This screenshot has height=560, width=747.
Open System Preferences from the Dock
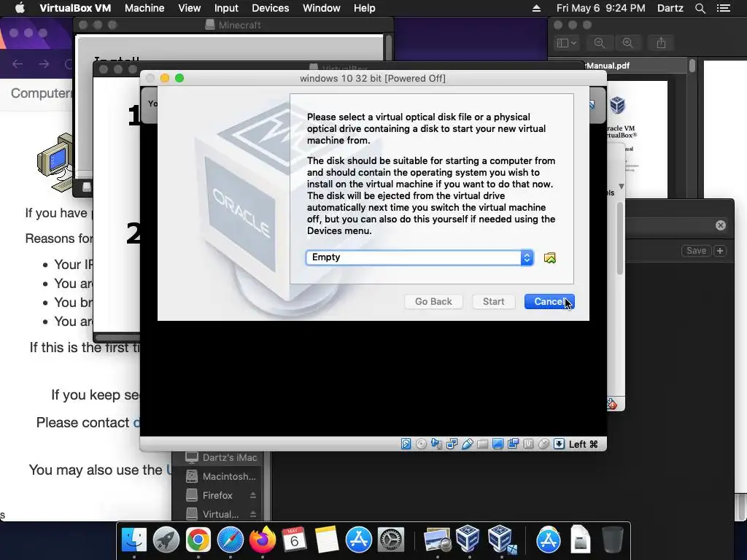point(391,540)
